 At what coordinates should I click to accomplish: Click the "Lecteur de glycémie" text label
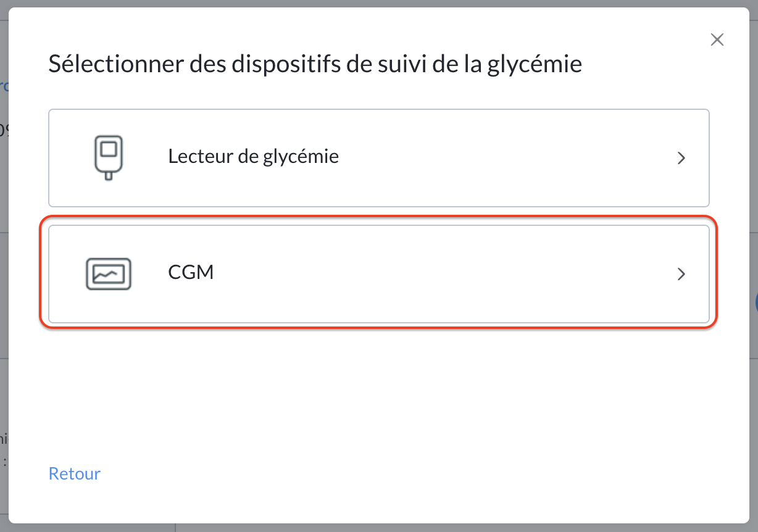click(253, 157)
